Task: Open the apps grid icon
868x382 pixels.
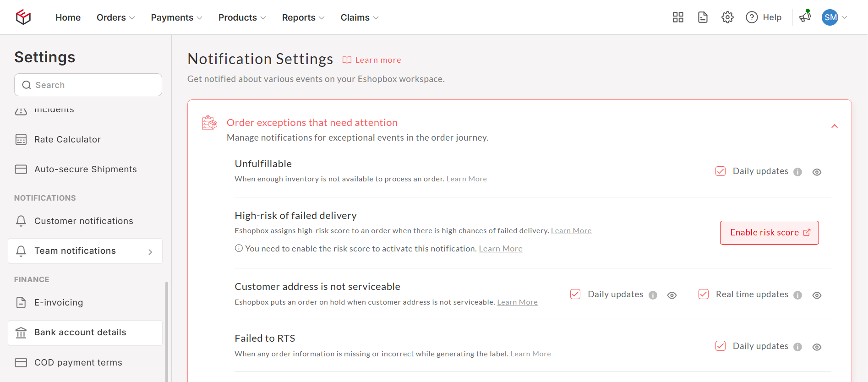Action: click(x=678, y=17)
